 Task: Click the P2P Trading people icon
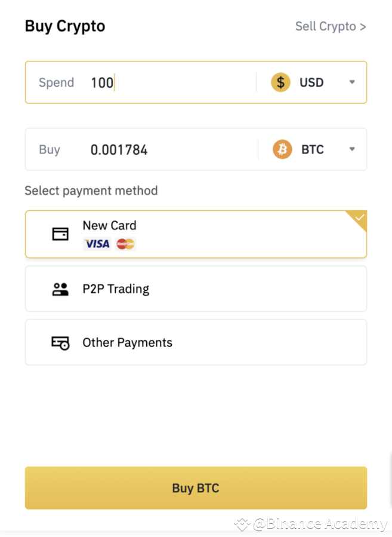point(60,289)
